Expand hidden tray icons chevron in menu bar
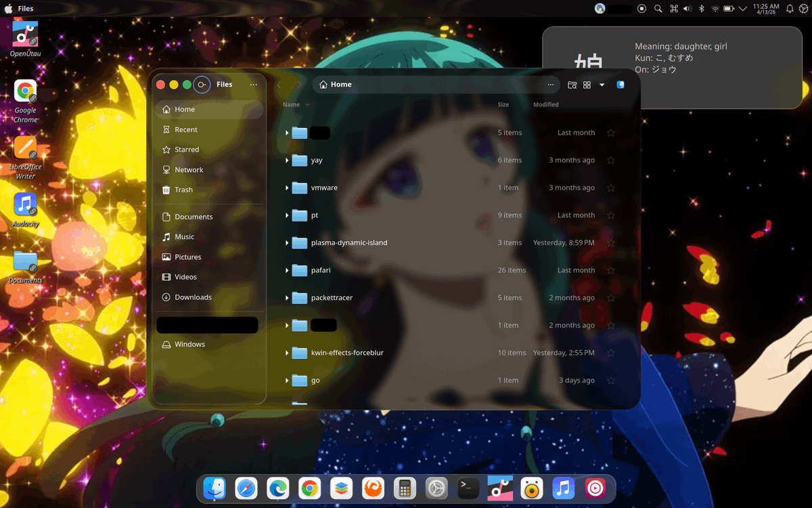The height and width of the screenshot is (508, 812). click(742, 9)
